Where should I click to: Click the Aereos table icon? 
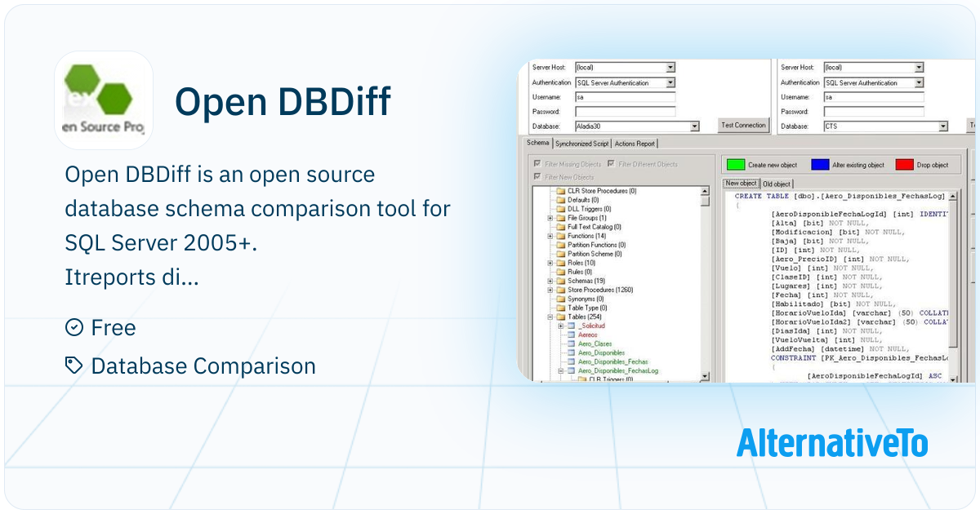pyautogui.click(x=571, y=335)
